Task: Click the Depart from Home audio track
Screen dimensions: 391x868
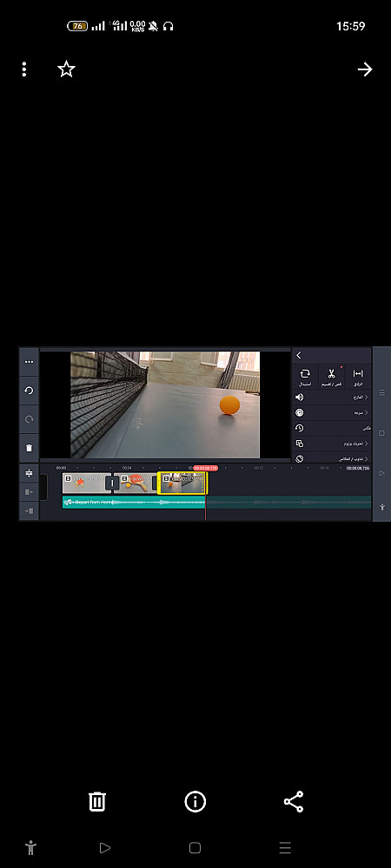Action: 134,502
